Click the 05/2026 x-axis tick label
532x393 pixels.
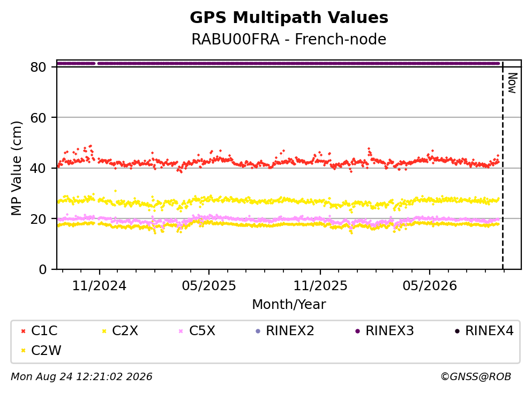[x=430, y=286]
